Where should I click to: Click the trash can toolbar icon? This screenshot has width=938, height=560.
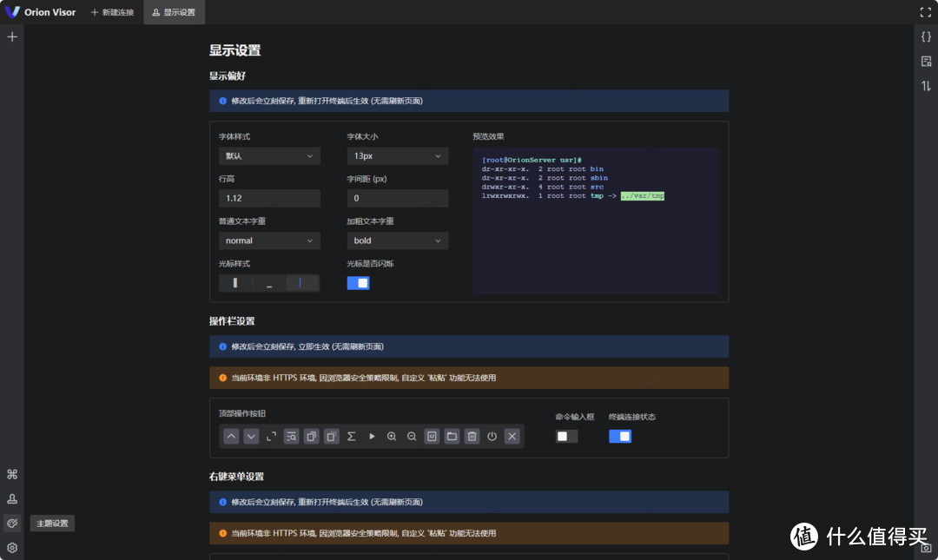coord(472,436)
